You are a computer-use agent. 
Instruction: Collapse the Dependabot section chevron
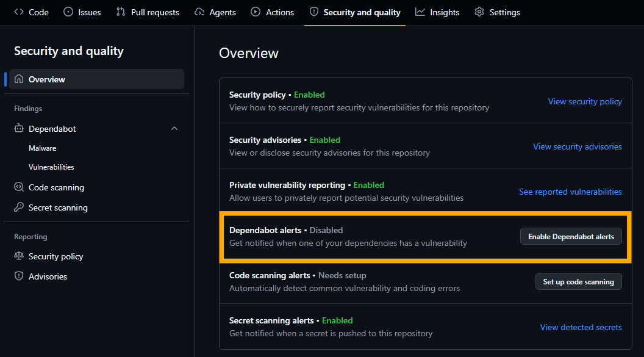click(x=174, y=129)
